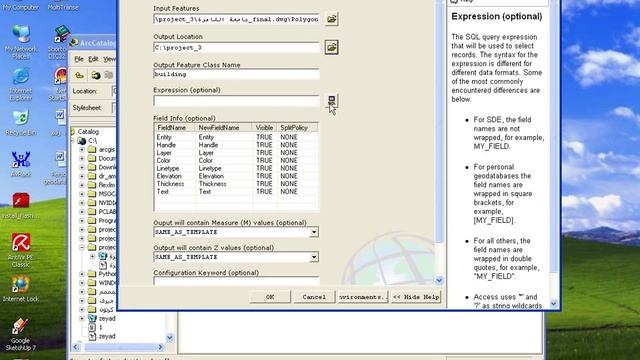Select Catalog root node in tree

pyautogui.click(x=88, y=131)
